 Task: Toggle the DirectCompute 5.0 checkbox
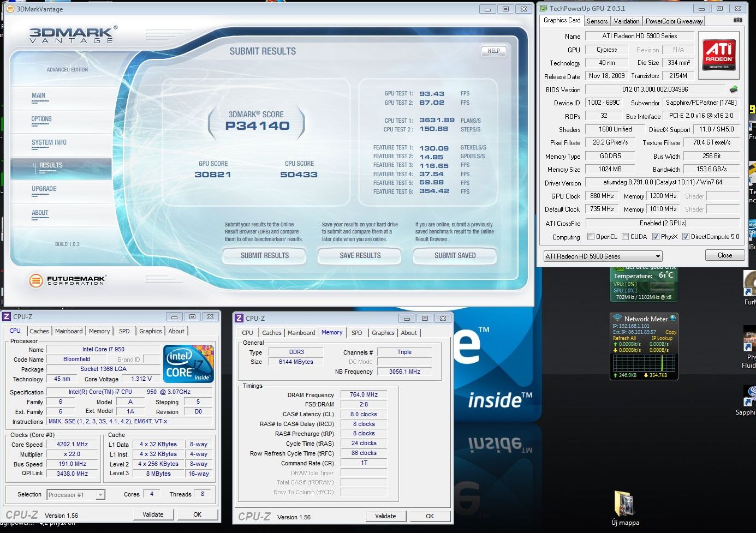686,237
